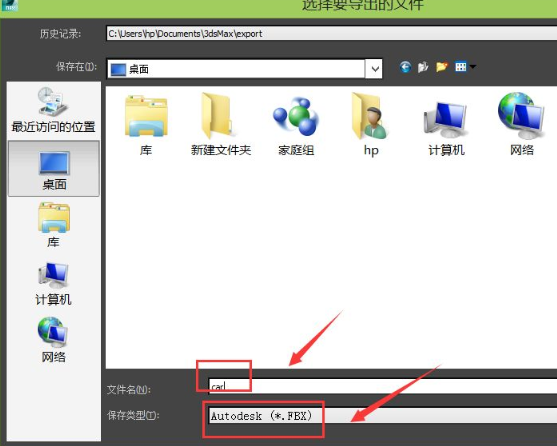Image resolution: width=557 pixels, height=446 pixels.
Task: Select 桌面 in the places sidebar
Action: coord(54,168)
